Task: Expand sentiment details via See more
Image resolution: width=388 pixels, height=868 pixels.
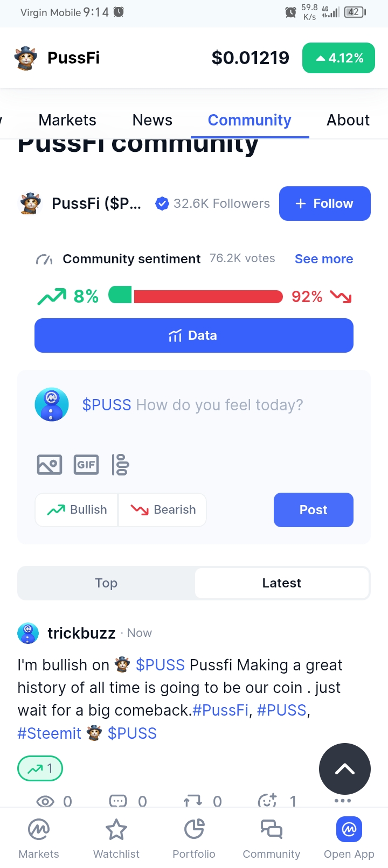Action: coord(324,259)
